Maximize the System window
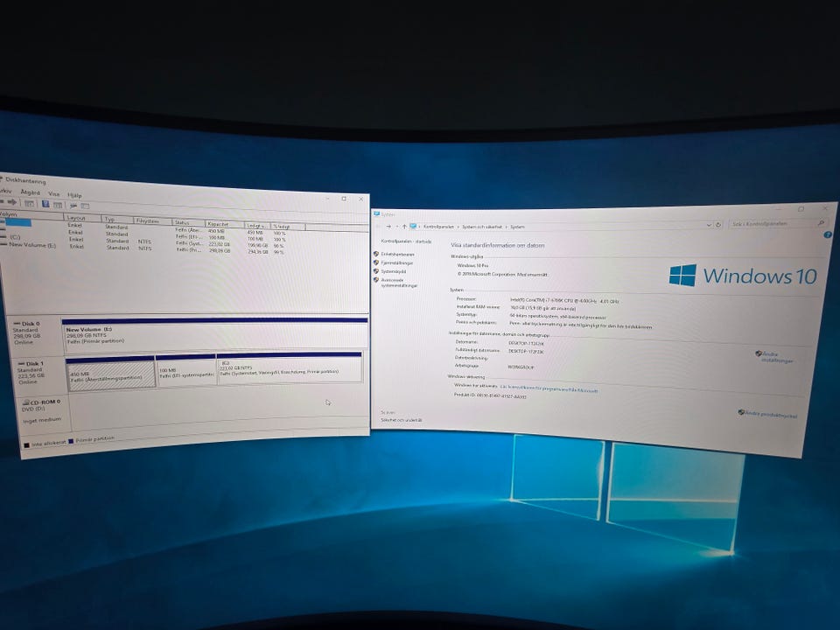840x630 pixels. tap(801, 209)
